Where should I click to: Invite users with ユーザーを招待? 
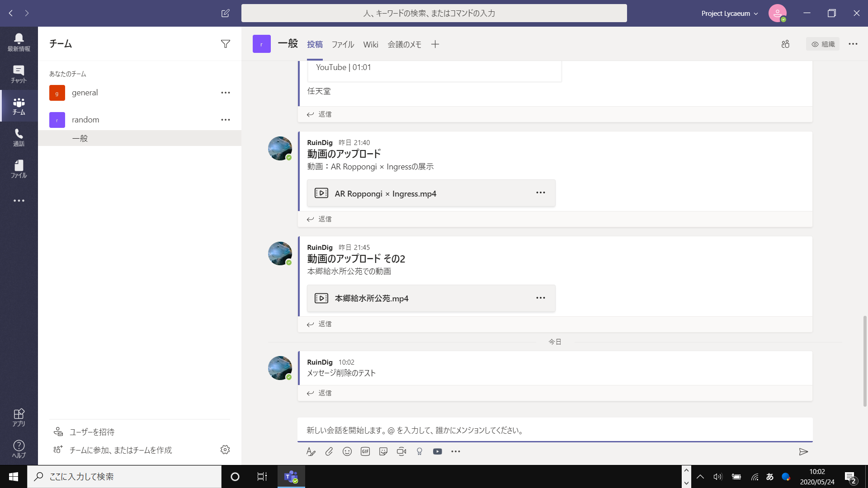(x=90, y=432)
